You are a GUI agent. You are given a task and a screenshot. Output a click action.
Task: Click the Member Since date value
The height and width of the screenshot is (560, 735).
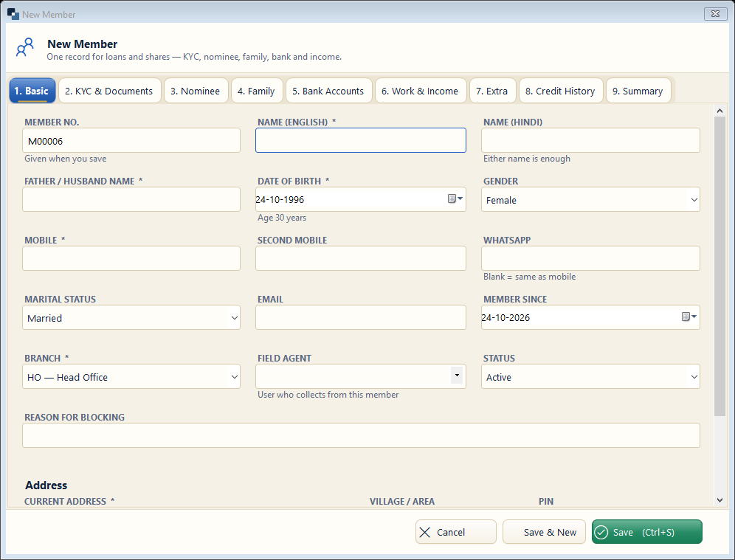pos(505,318)
